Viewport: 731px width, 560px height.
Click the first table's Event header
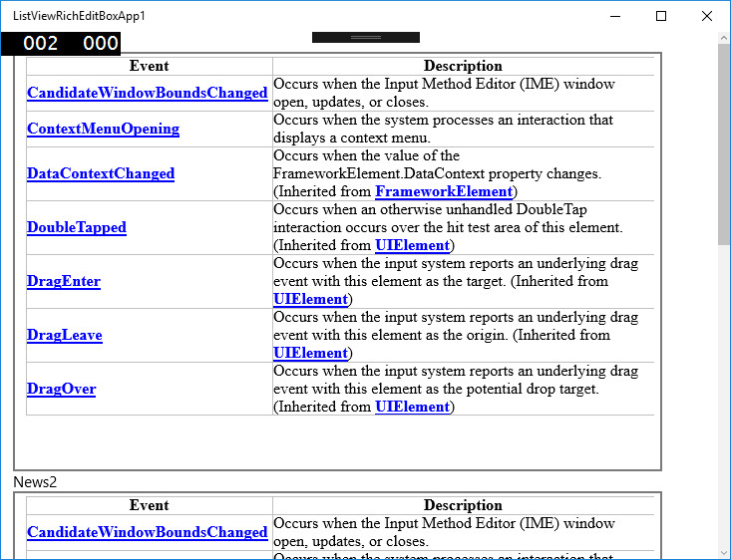pos(150,66)
